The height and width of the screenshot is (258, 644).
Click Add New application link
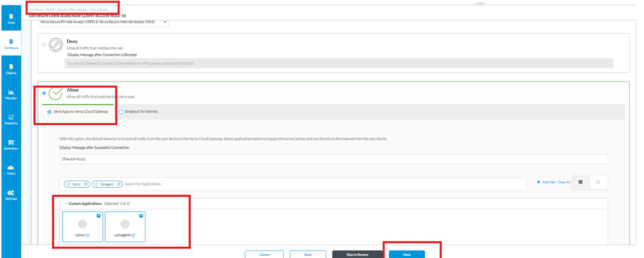[x=546, y=182]
